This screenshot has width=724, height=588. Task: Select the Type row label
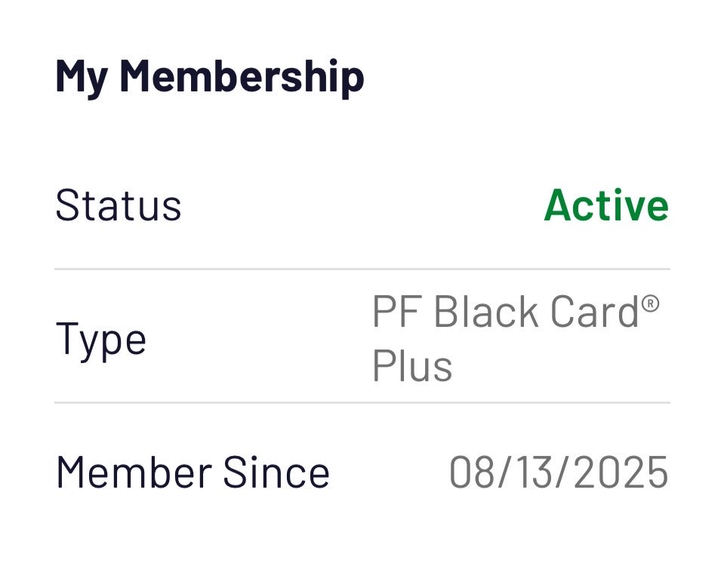click(100, 339)
